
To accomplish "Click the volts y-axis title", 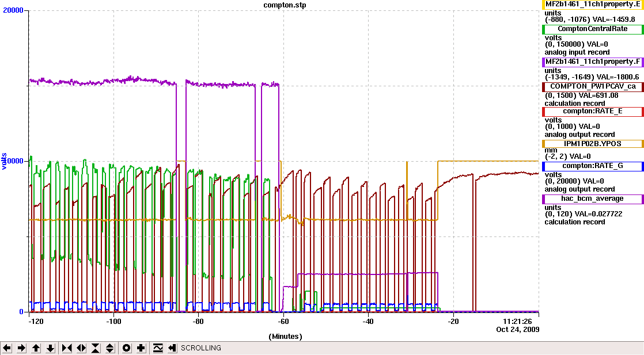I will pyautogui.click(x=3, y=161).
